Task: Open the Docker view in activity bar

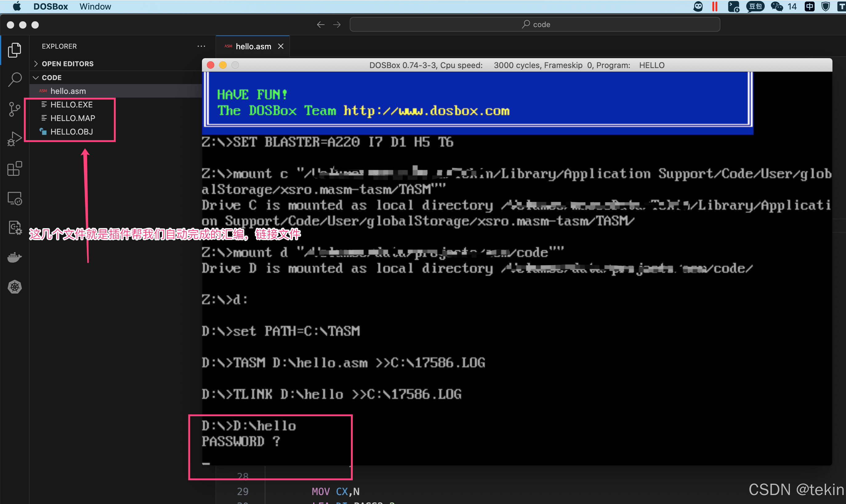Action: coord(14,257)
